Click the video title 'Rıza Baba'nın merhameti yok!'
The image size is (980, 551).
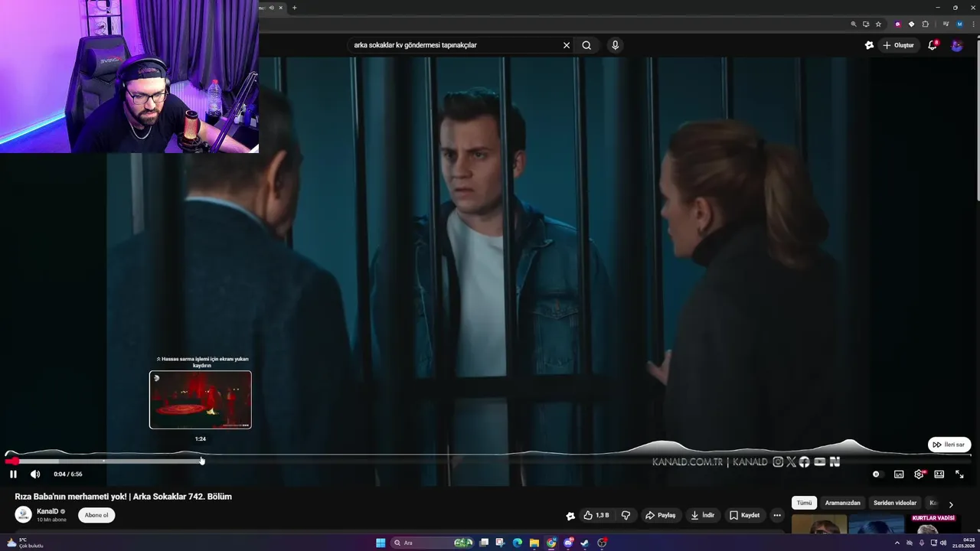pyautogui.click(x=123, y=497)
